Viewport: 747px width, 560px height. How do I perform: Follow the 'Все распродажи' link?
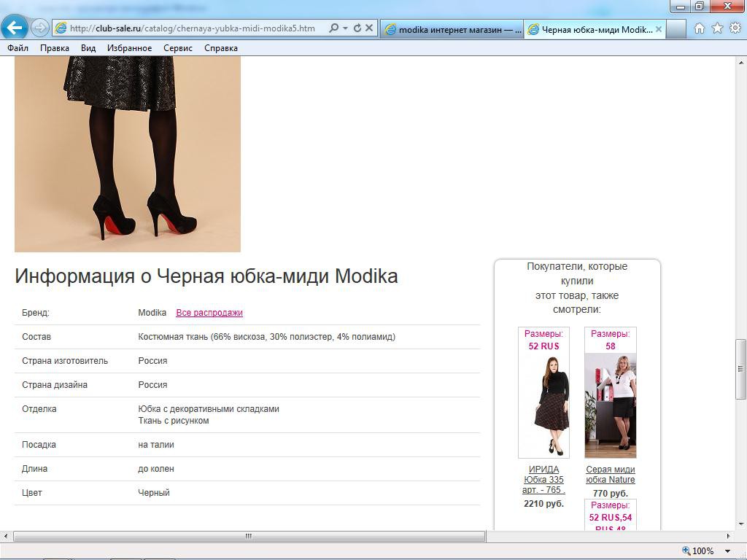click(x=209, y=313)
